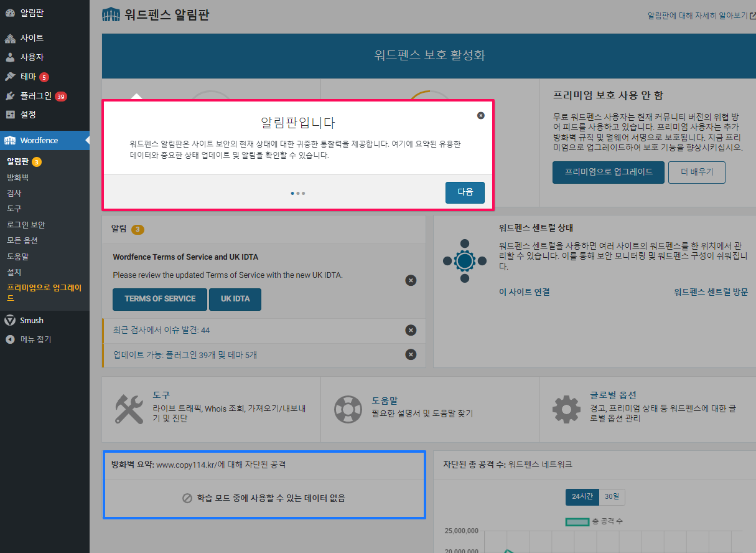
Task: Click the red 5 badge on 테마
Action: click(44, 77)
